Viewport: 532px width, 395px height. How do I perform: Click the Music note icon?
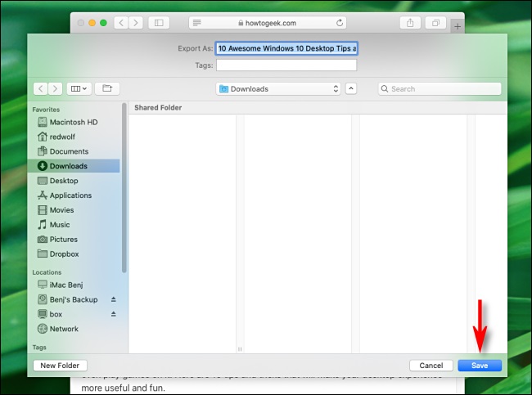click(43, 224)
